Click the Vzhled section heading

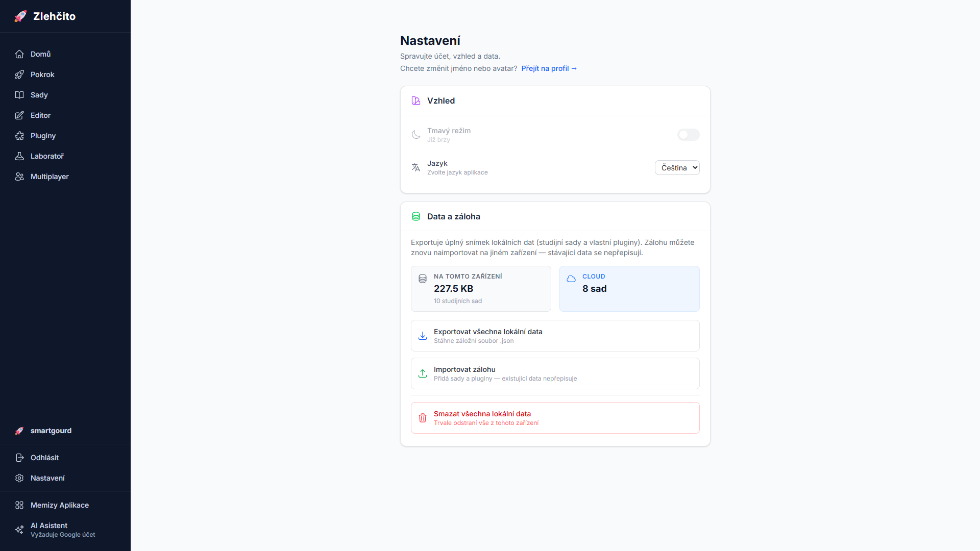pos(441,101)
